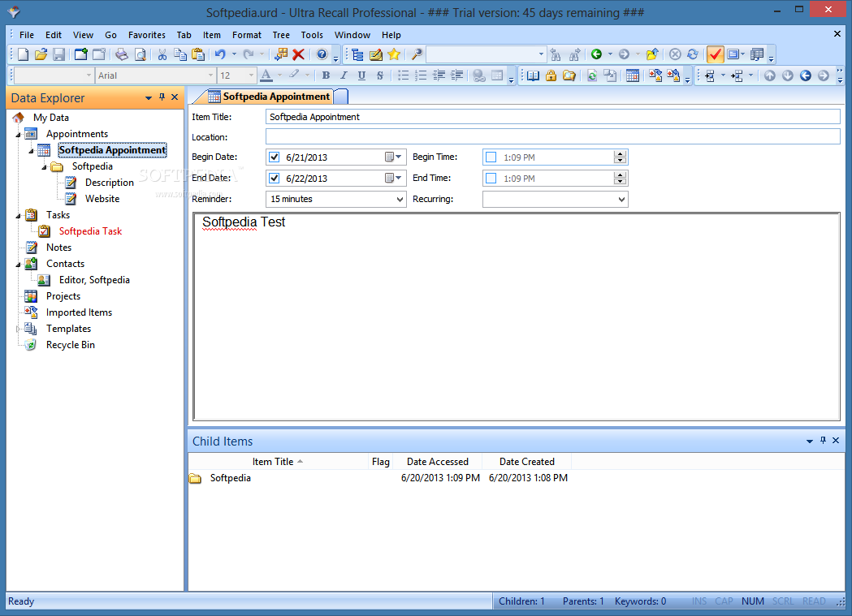Click the Copy icon
852x616 pixels.
[x=179, y=54]
